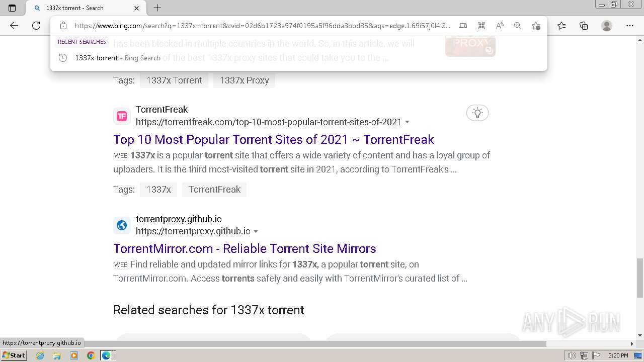The image size is (644, 362).
Task: Click the 3:20 PM clock
Action: click(x=618, y=355)
